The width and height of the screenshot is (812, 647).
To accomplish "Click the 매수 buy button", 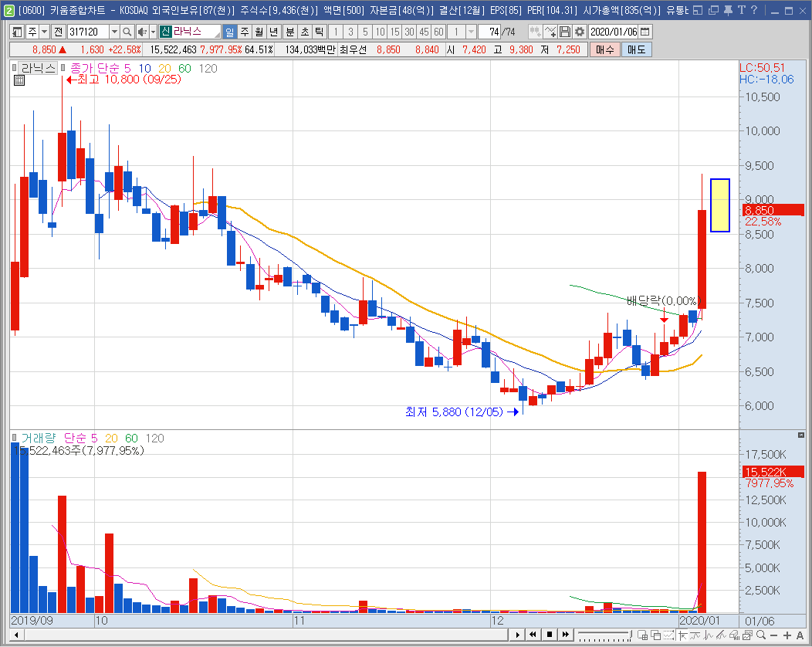I will coord(605,49).
